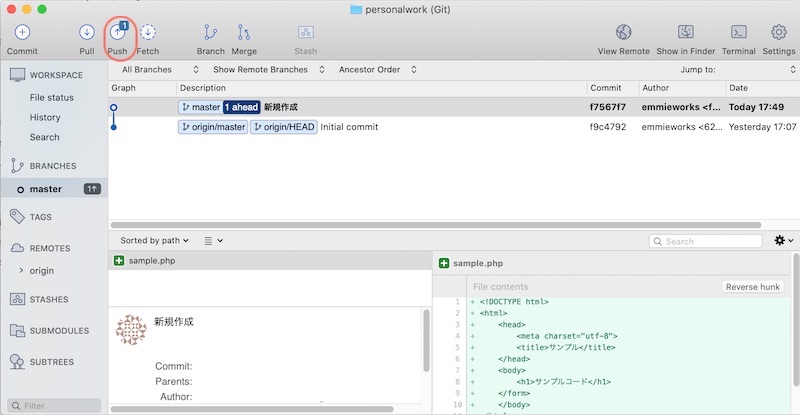Screen dimensions: 800x415
Task: Click the TAGS sidebar icon
Action: (x=17, y=216)
